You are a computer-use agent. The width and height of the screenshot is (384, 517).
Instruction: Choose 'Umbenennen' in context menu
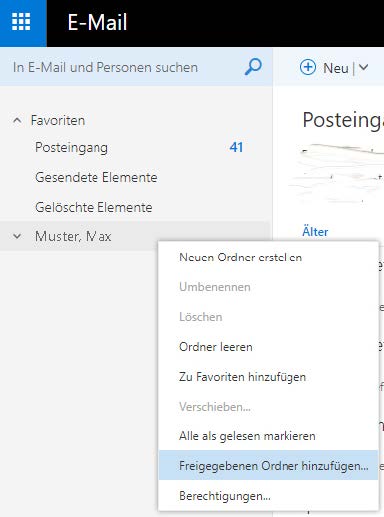pyautogui.click(x=268, y=287)
